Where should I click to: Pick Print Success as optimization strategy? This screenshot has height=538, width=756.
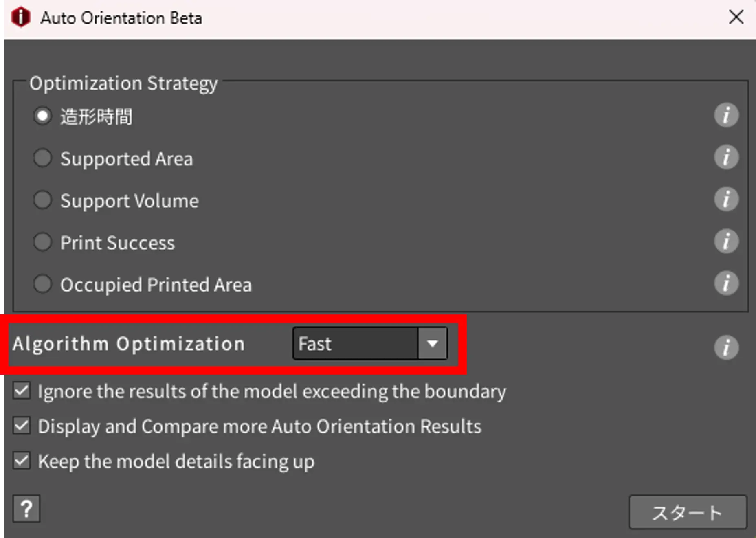[x=42, y=242]
